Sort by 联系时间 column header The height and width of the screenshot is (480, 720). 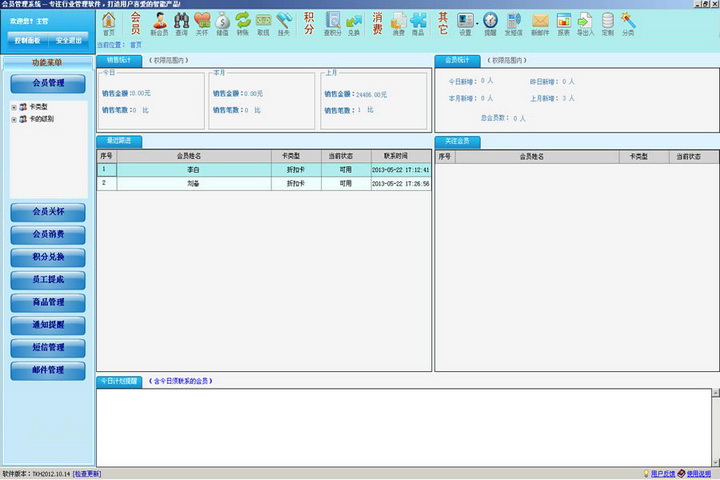coord(400,156)
